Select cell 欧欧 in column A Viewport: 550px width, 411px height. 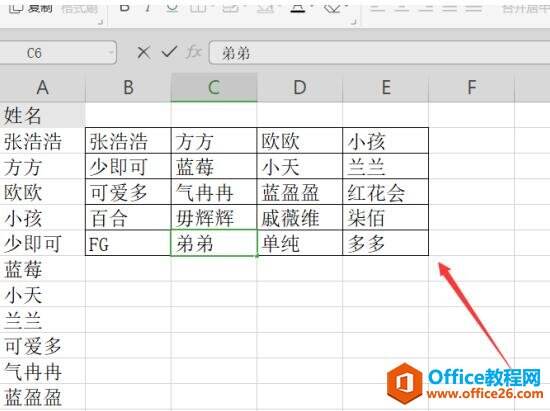42,192
